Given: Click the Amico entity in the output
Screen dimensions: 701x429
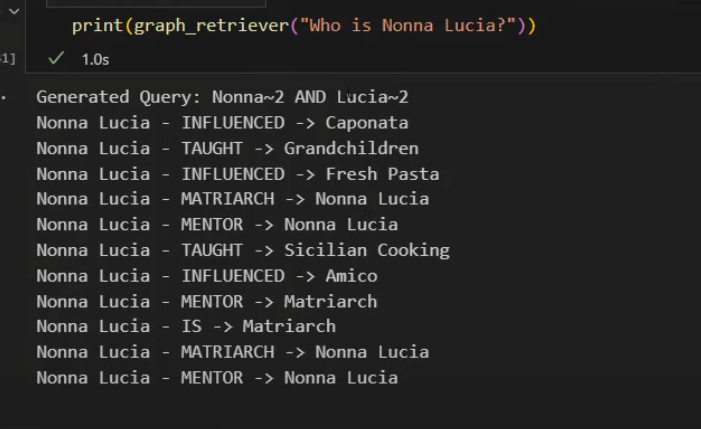Looking at the screenshot, I should tap(351, 275).
